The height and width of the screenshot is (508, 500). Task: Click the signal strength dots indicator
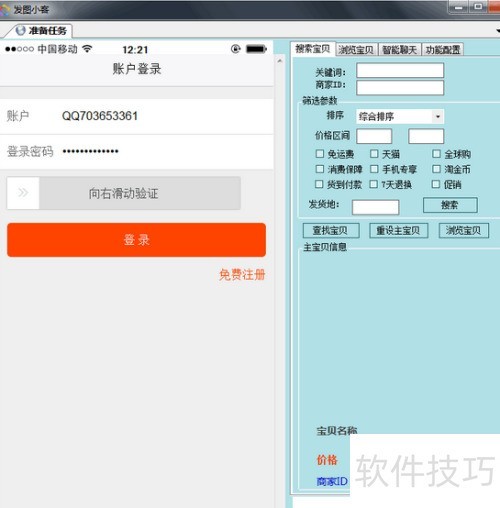point(19,49)
